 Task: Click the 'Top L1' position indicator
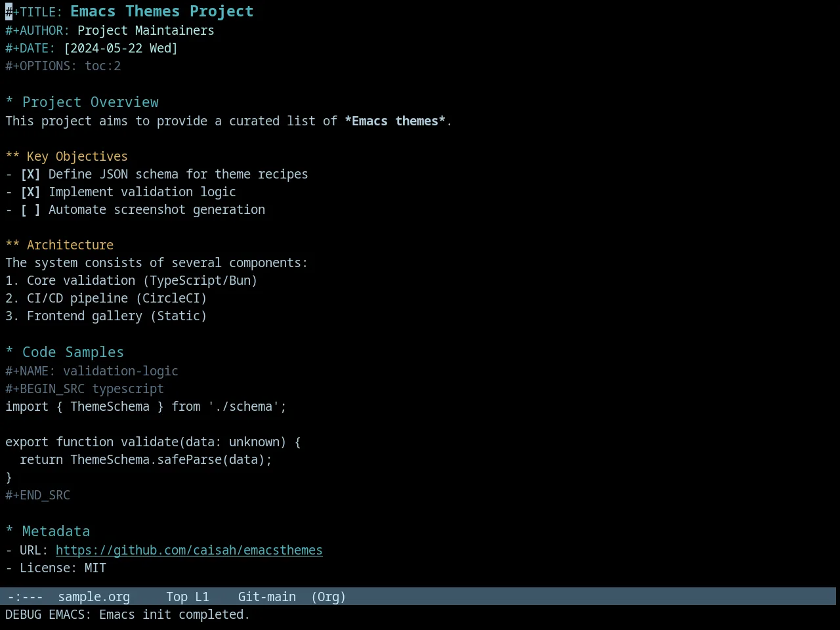pyautogui.click(x=187, y=597)
